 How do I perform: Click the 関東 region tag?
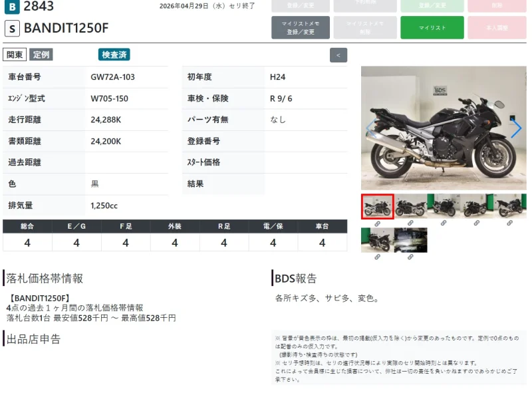tap(15, 55)
